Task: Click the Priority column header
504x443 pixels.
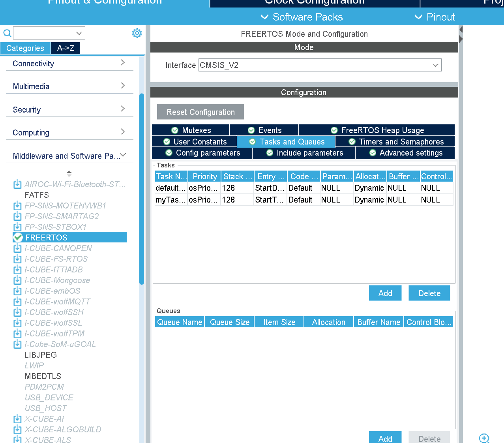Action: (x=204, y=176)
